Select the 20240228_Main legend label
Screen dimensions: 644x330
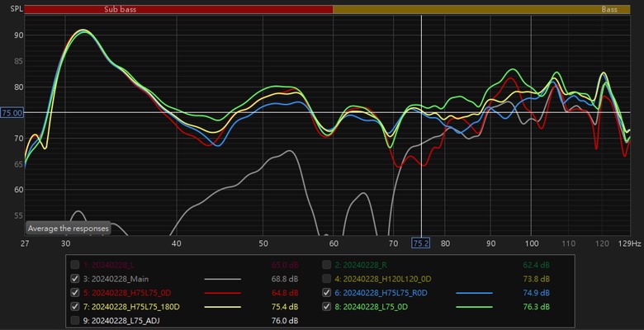[116, 279]
